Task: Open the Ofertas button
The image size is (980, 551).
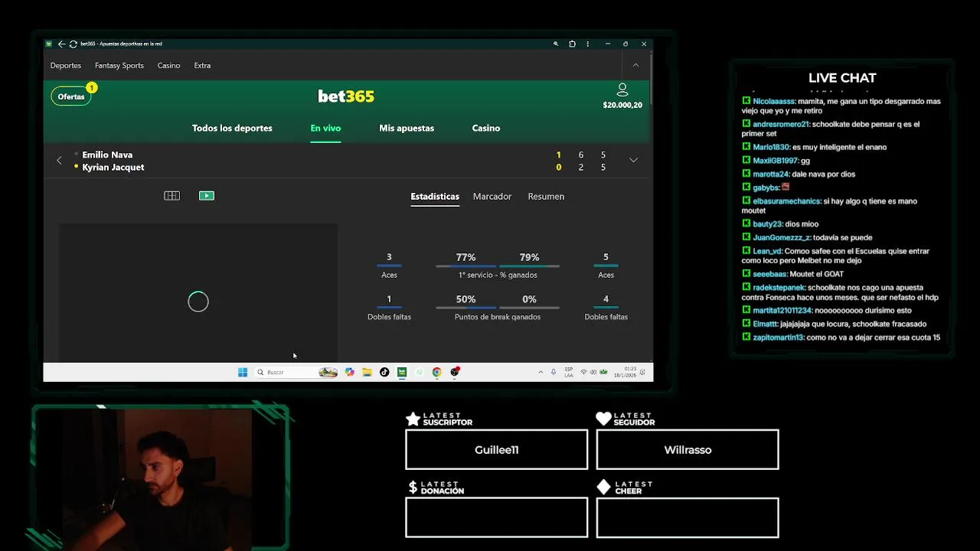Action: [x=71, y=96]
